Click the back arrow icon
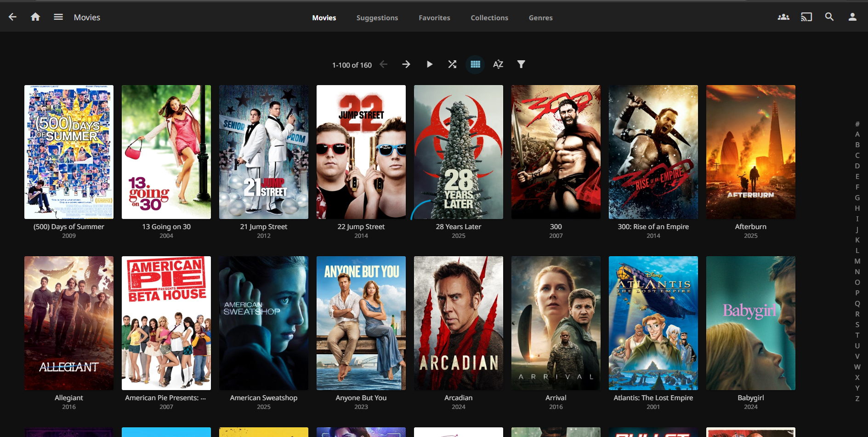868x437 pixels. (x=12, y=17)
